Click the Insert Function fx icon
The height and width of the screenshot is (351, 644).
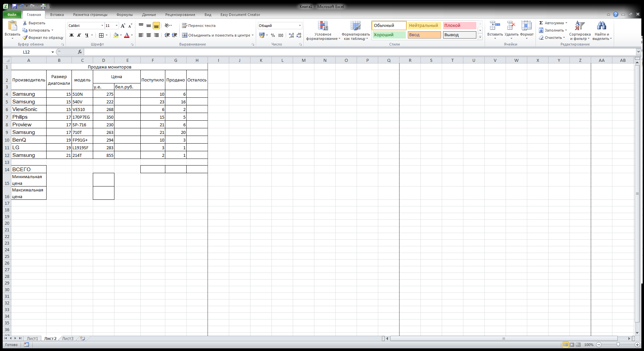point(80,52)
